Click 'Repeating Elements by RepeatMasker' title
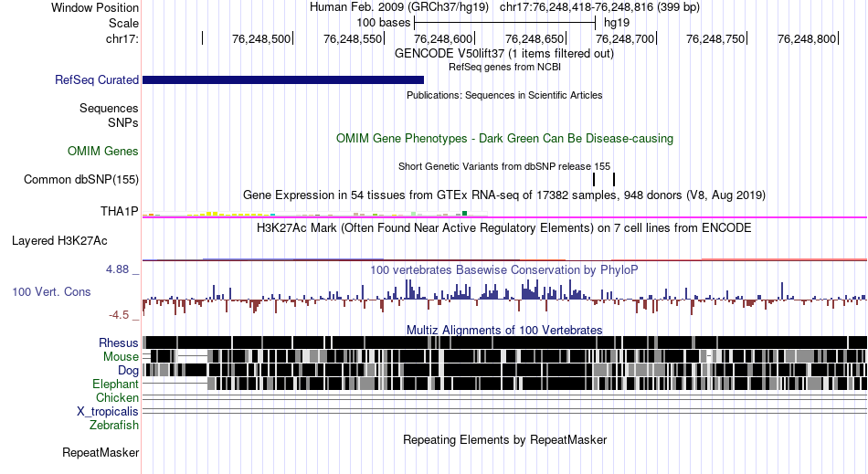The height and width of the screenshot is (474, 868). click(x=504, y=439)
